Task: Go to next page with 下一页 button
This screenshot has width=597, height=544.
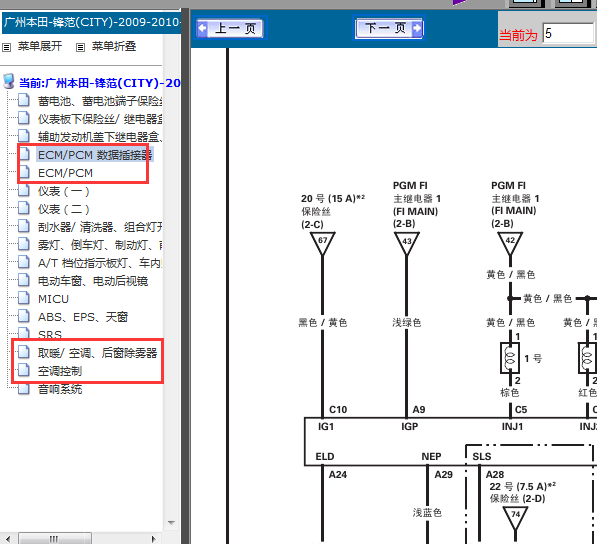Action: click(389, 28)
